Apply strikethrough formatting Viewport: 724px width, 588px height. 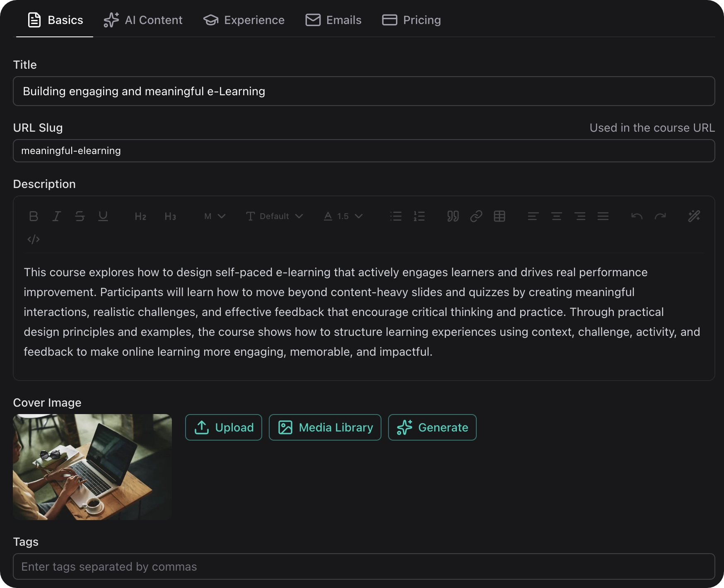(x=80, y=216)
